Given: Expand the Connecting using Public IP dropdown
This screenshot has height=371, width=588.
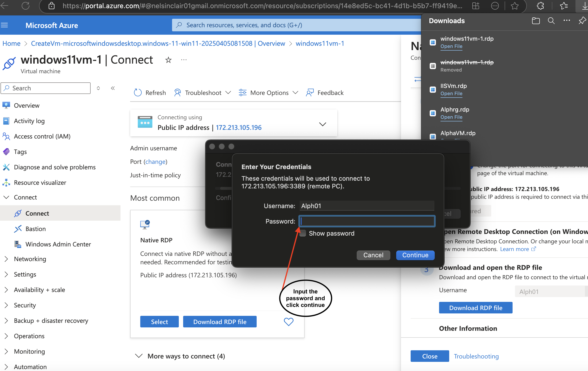Looking at the screenshot, I should click(322, 124).
